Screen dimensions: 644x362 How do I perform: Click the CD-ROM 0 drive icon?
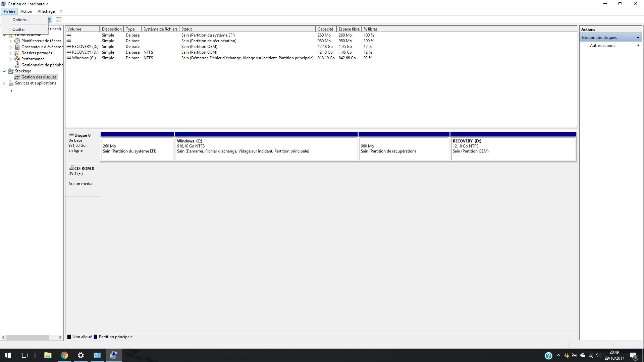tap(71, 168)
